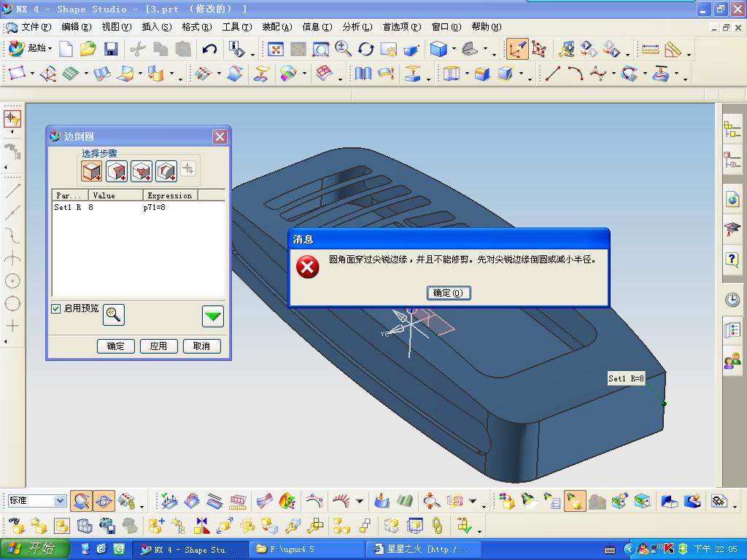
Task: Click the Save floppy disk icon
Action: point(111,49)
